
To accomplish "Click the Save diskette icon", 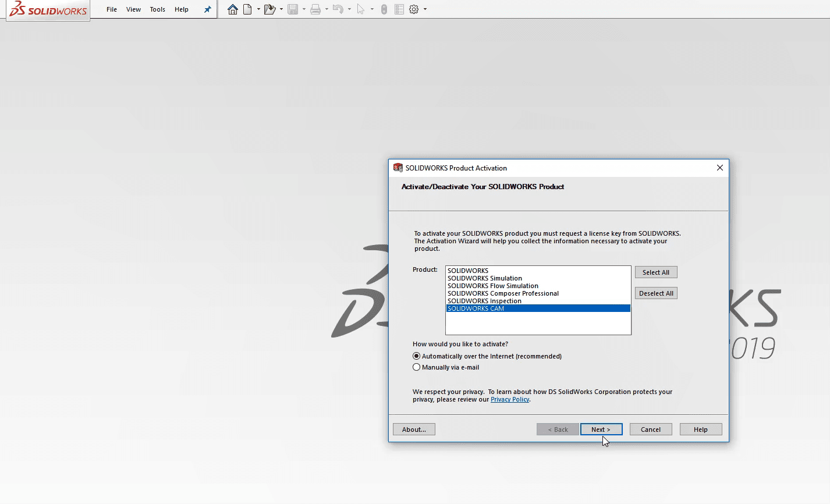I will coord(293,9).
